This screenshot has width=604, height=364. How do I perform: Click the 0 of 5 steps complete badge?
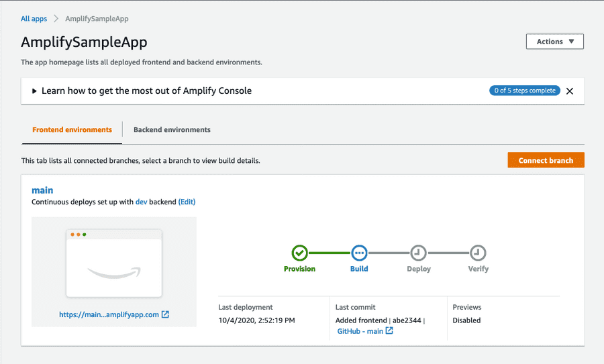tap(525, 90)
